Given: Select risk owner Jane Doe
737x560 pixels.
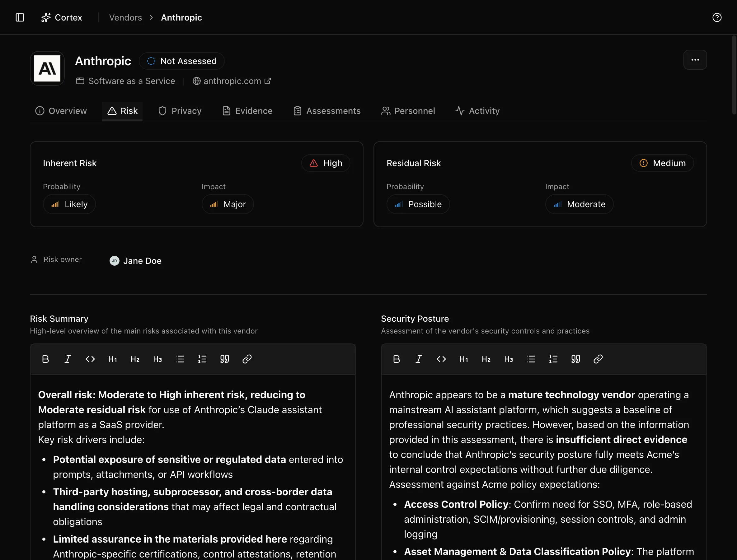Looking at the screenshot, I should 136,261.
